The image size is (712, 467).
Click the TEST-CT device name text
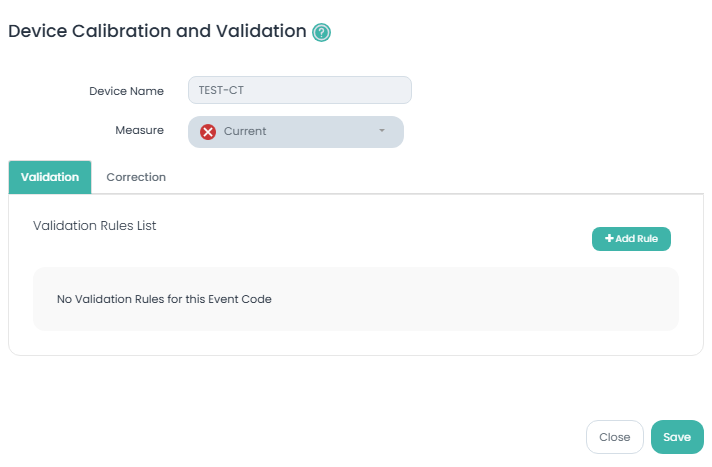point(222,90)
